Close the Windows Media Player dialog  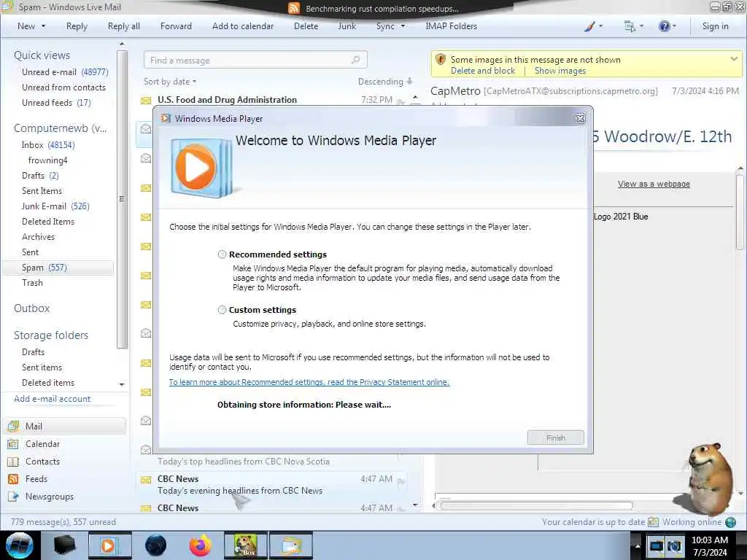[x=580, y=119]
